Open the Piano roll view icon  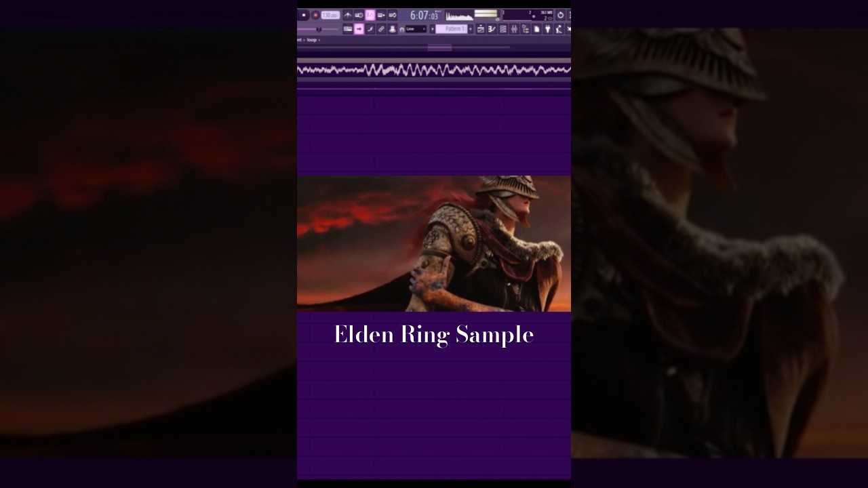(492, 29)
